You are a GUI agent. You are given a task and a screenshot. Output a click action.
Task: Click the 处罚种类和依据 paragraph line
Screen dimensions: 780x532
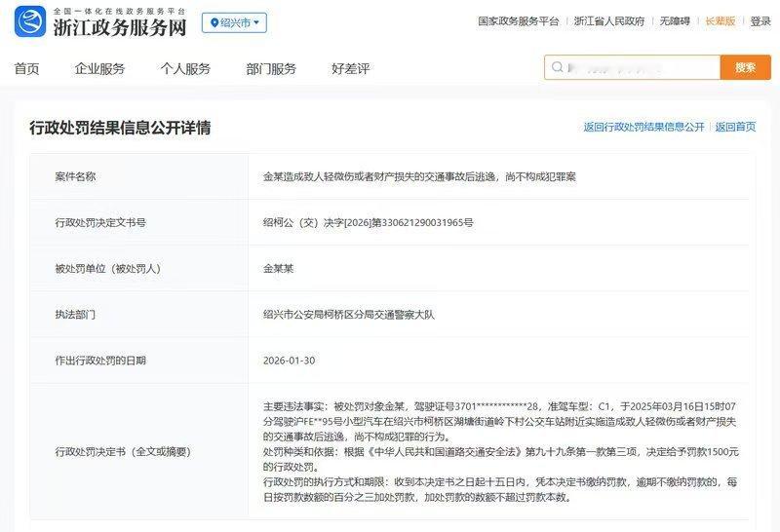pyautogui.click(x=501, y=459)
